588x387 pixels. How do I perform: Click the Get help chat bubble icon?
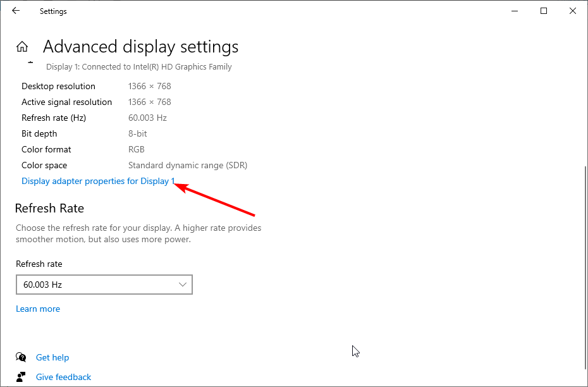point(21,357)
